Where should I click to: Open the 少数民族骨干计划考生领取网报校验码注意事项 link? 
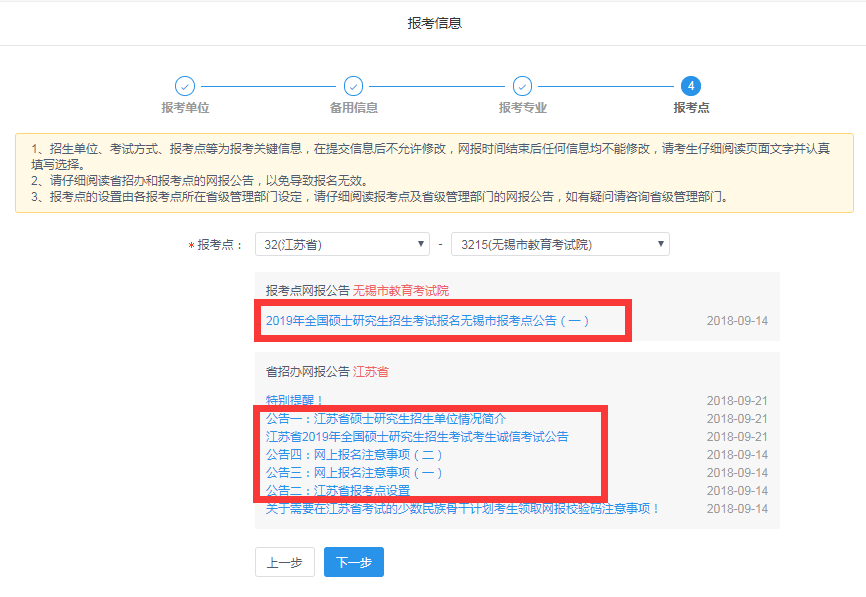point(463,509)
